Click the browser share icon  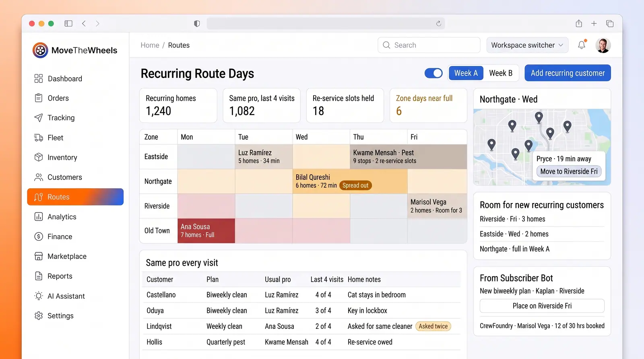(x=579, y=23)
